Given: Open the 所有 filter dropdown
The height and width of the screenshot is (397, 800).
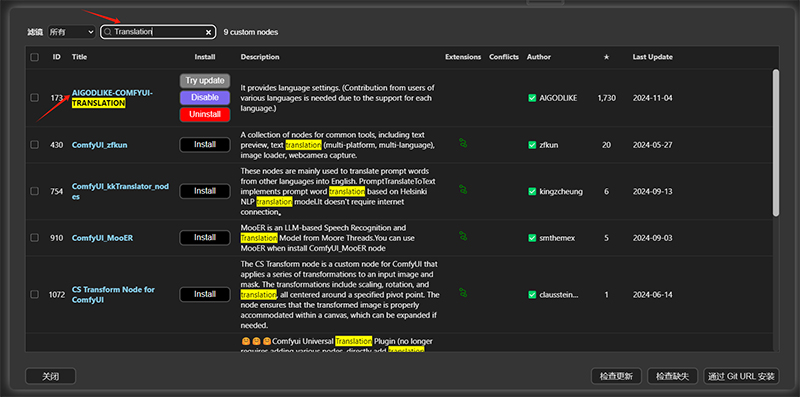Looking at the screenshot, I should [71, 32].
